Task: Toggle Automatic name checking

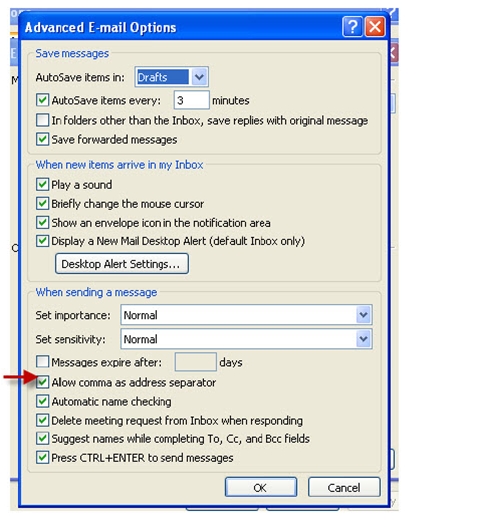Action: point(42,402)
